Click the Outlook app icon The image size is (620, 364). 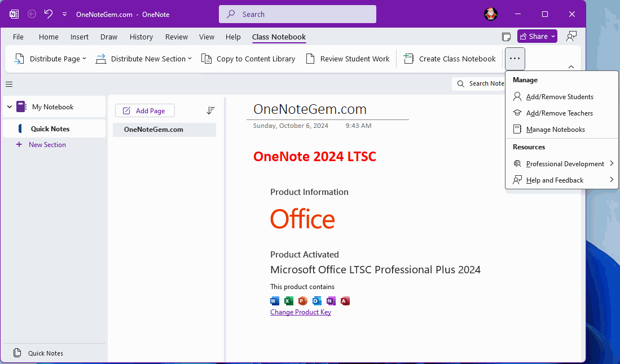(x=316, y=301)
